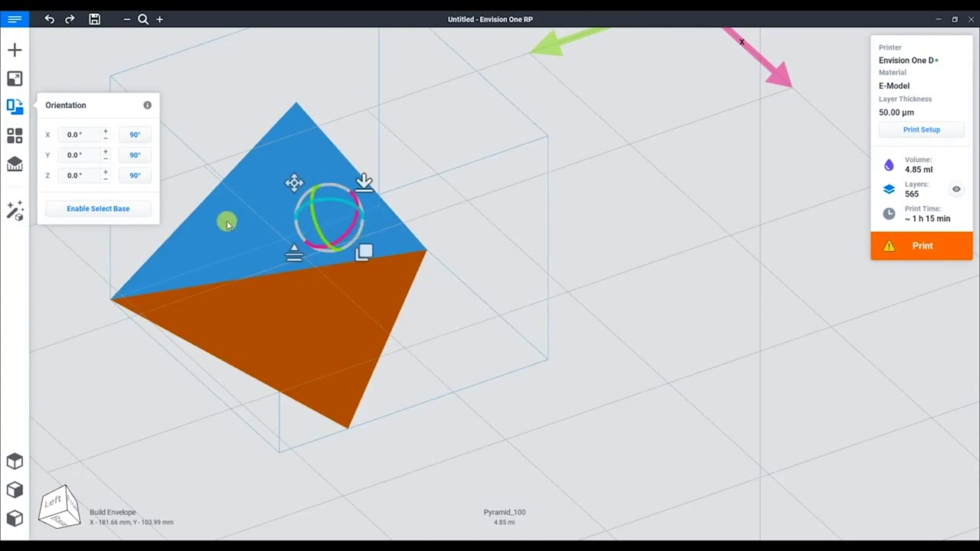Click the drop-to-platform gizmo icon
The width and height of the screenshot is (980, 551).
tap(364, 183)
